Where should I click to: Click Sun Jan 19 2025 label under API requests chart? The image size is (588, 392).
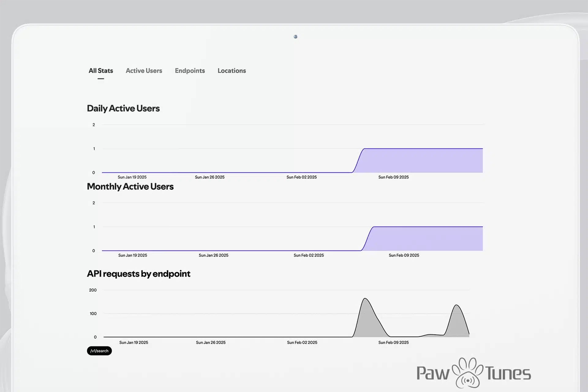point(134,342)
